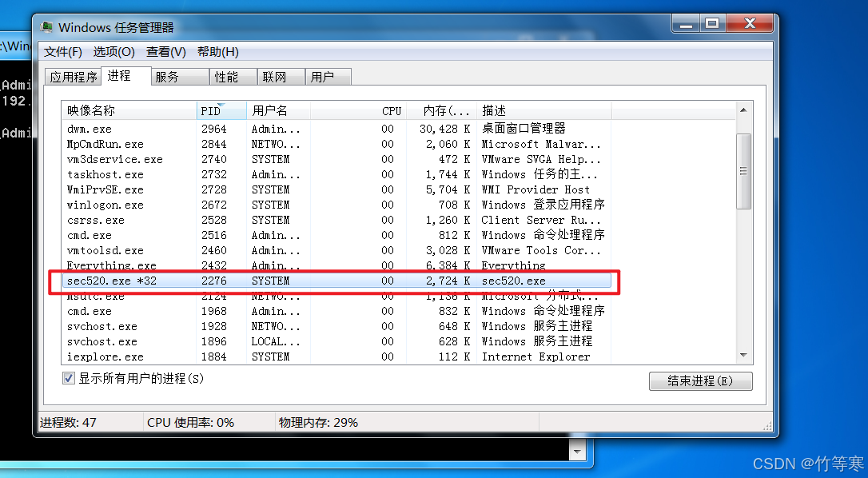Maximize the Task Manager window

coord(713,24)
